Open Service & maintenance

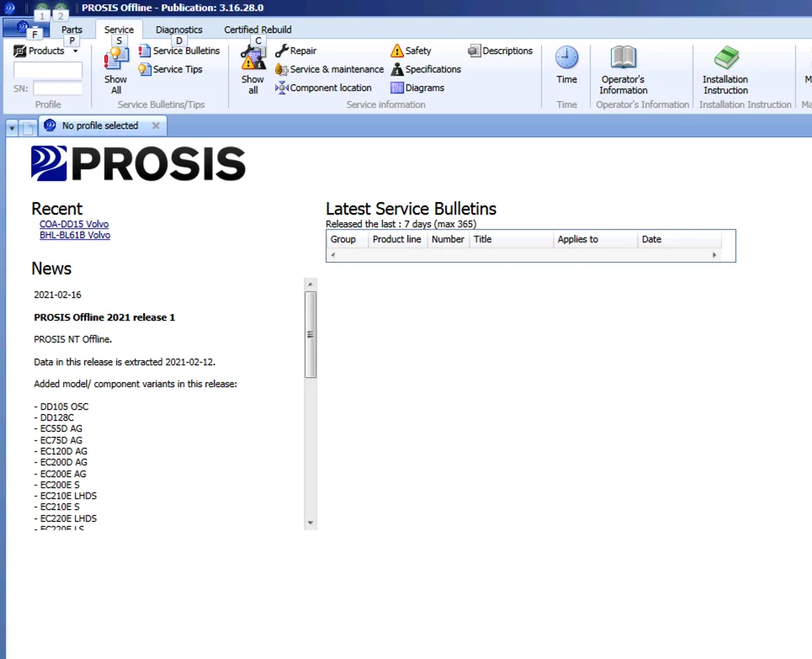coord(329,69)
